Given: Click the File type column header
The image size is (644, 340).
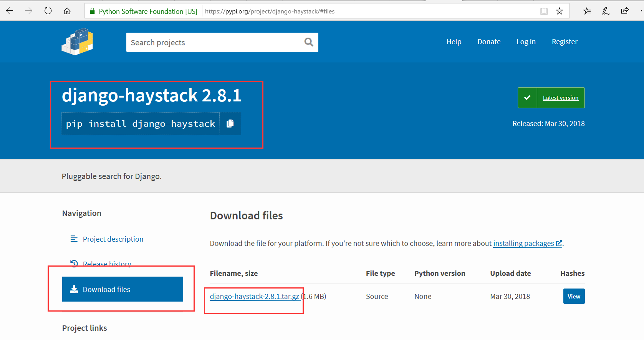Looking at the screenshot, I should pos(380,273).
